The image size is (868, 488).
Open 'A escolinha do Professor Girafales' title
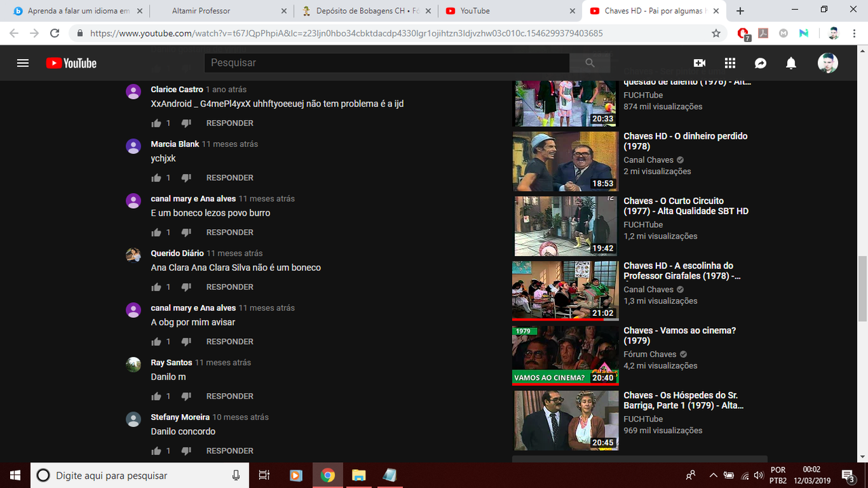point(683,271)
